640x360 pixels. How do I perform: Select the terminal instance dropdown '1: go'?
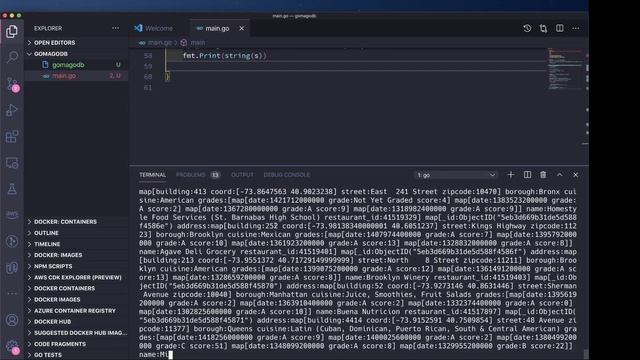pos(456,175)
